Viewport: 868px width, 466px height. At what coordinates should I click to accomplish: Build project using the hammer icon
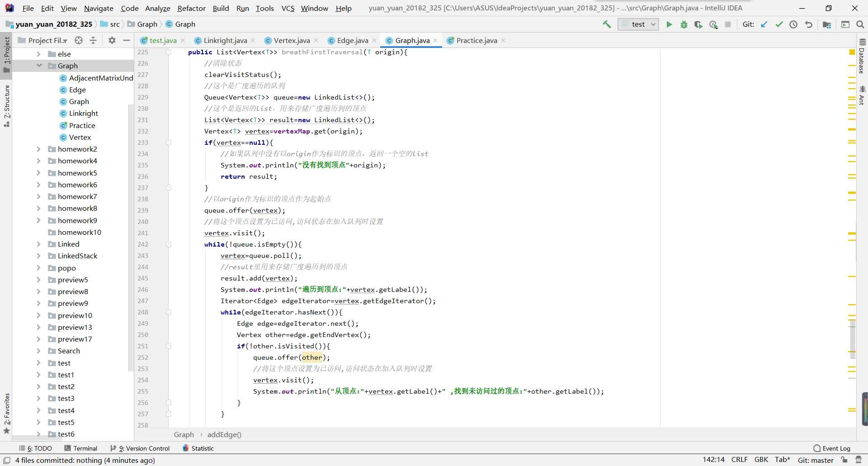click(607, 24)
